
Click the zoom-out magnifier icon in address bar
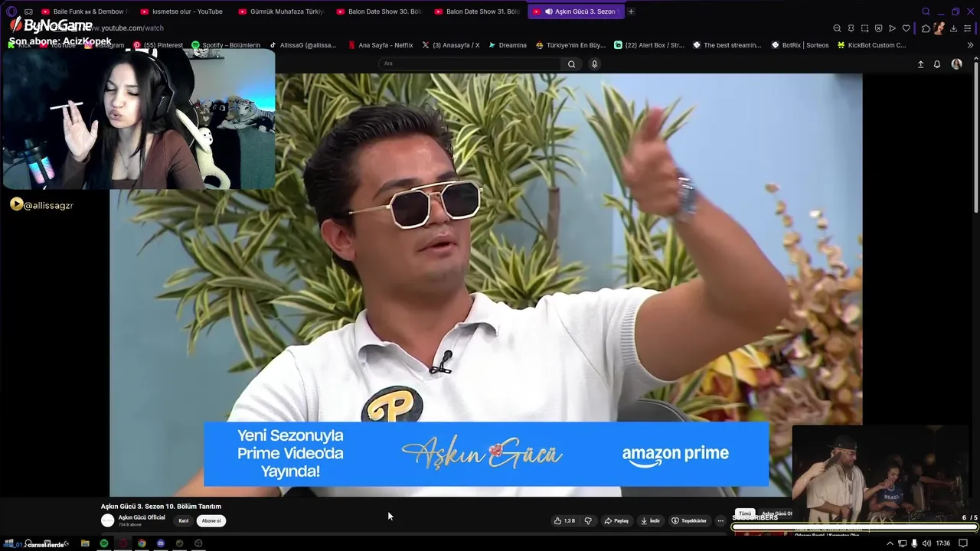pos(837,28)
